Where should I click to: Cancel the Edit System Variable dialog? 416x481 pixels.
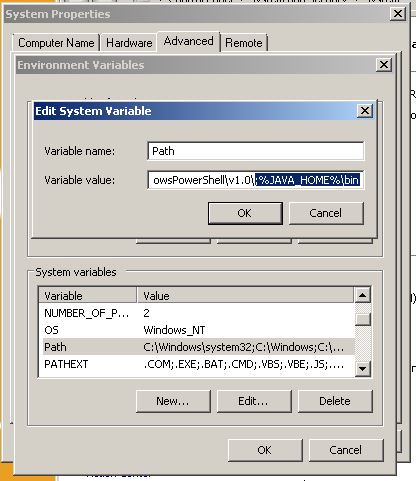(x=326, y=213)
